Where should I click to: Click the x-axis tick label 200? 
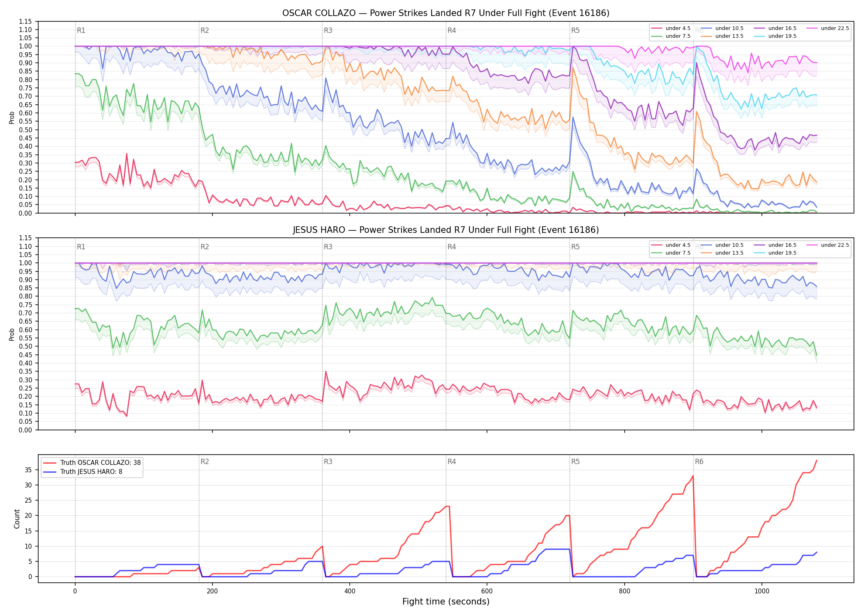click(212, 591)
